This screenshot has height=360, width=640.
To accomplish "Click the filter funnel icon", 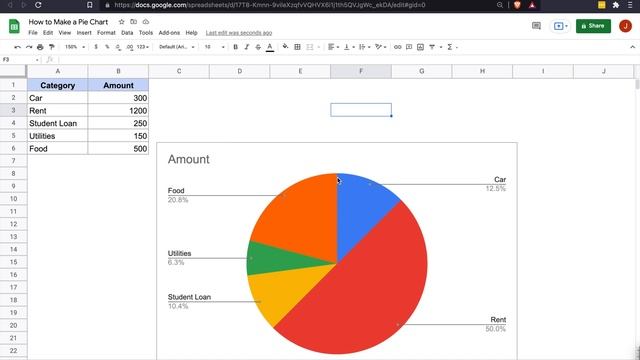I will tap(432, 47).
